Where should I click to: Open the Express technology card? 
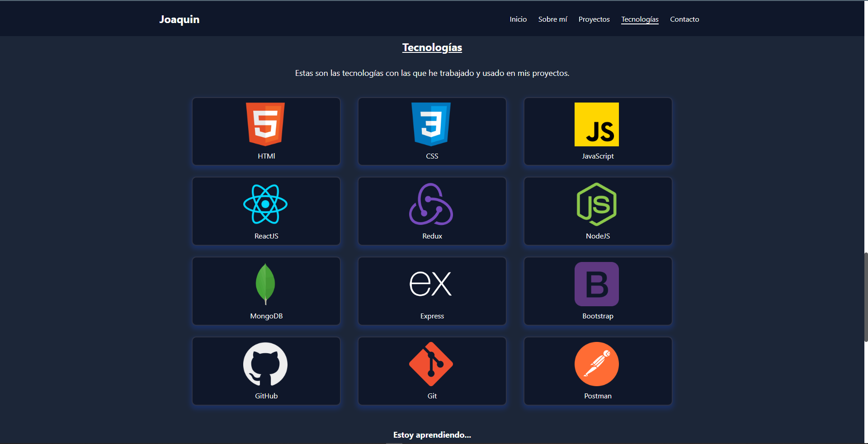(x=431, y=284)
